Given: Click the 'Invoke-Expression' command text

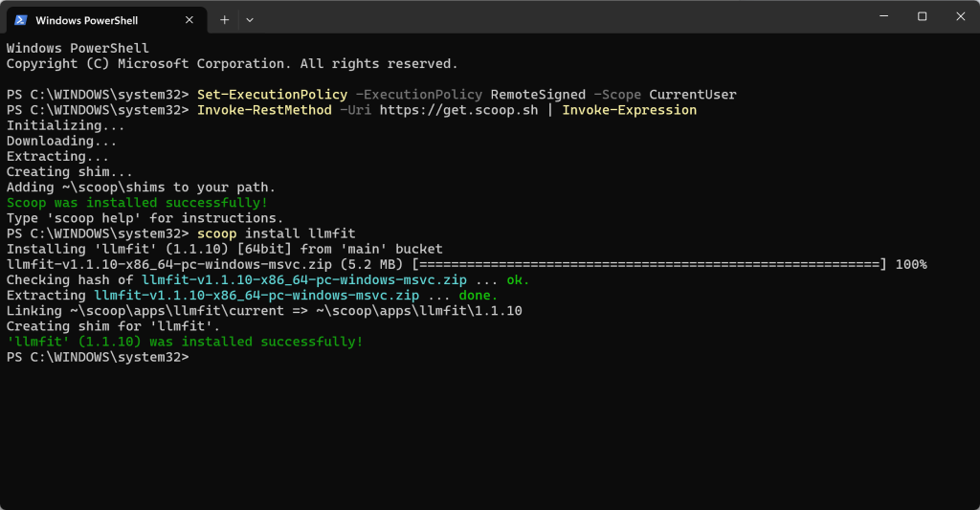Looking at the screenshot, I should pos(630,110).
